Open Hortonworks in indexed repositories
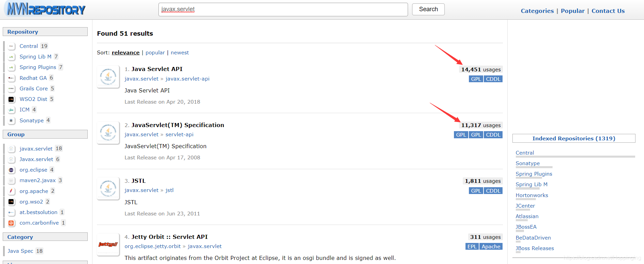 [x=532, y=195]
